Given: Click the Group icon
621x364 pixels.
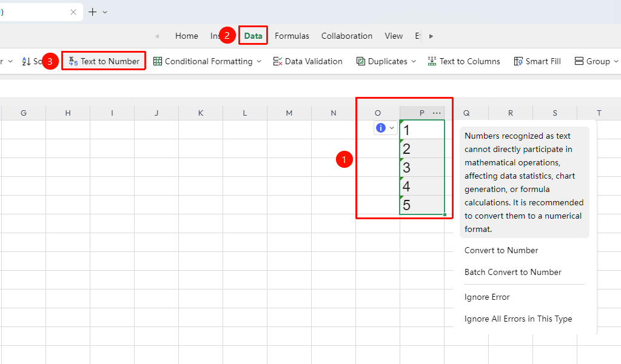Looking at the screenshot, I should pos(579,61).
